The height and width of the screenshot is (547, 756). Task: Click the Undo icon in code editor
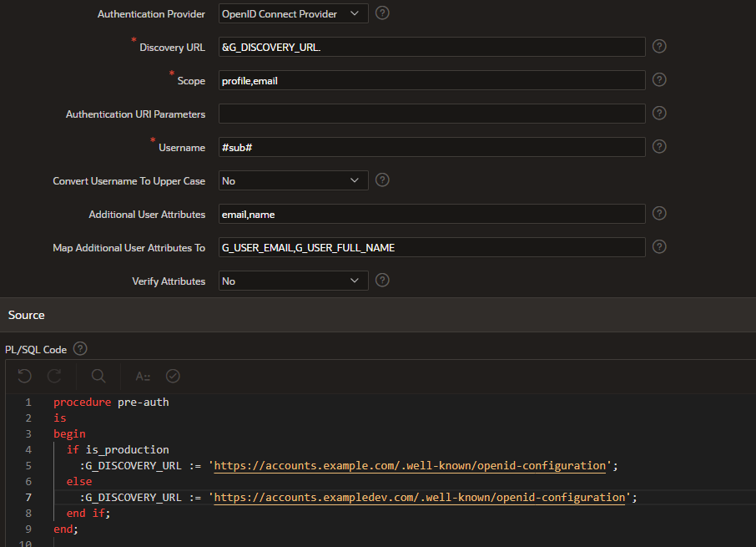(24, 377)
